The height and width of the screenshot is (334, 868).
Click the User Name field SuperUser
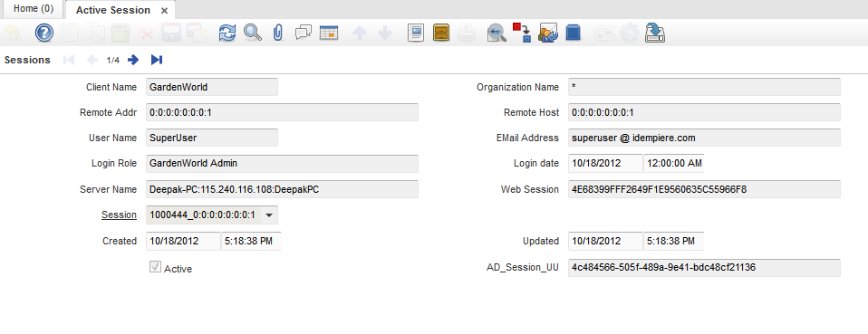tap(212, 138)
